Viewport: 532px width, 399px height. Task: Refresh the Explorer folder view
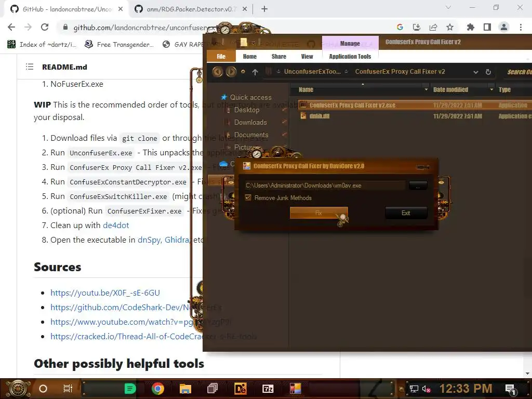tap(488, 72)
